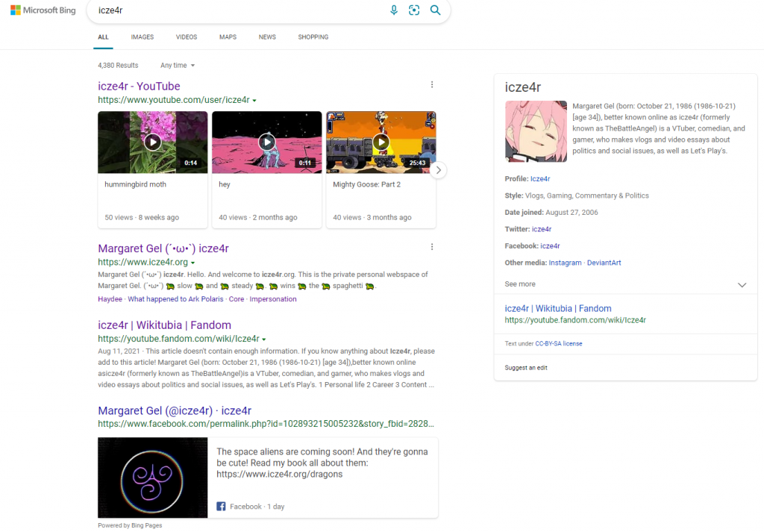Open Margaret Gel (@icze4r) Facebook result
764x532 pixels.
[x=175, y=410]
